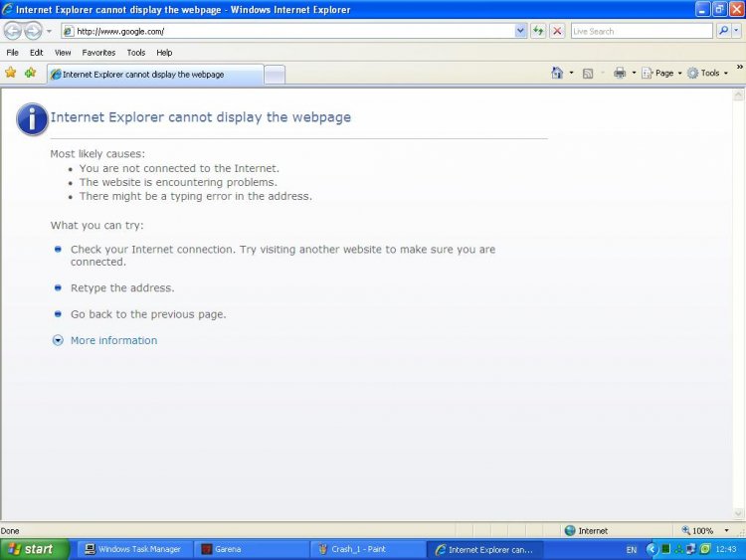Click the taskbar clock showing 12:43
746x560 pixels.
pyautogui.click(x=725, y=549)
